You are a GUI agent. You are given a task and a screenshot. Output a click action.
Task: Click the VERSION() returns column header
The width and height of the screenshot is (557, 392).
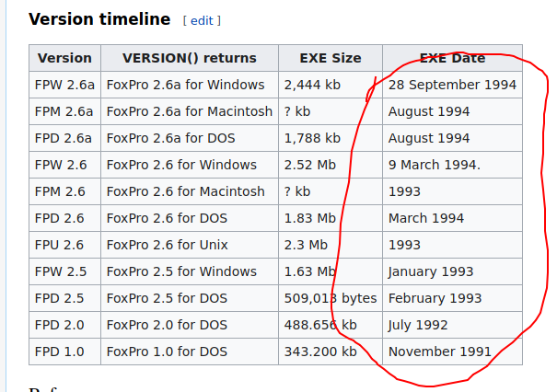(190, 58)
